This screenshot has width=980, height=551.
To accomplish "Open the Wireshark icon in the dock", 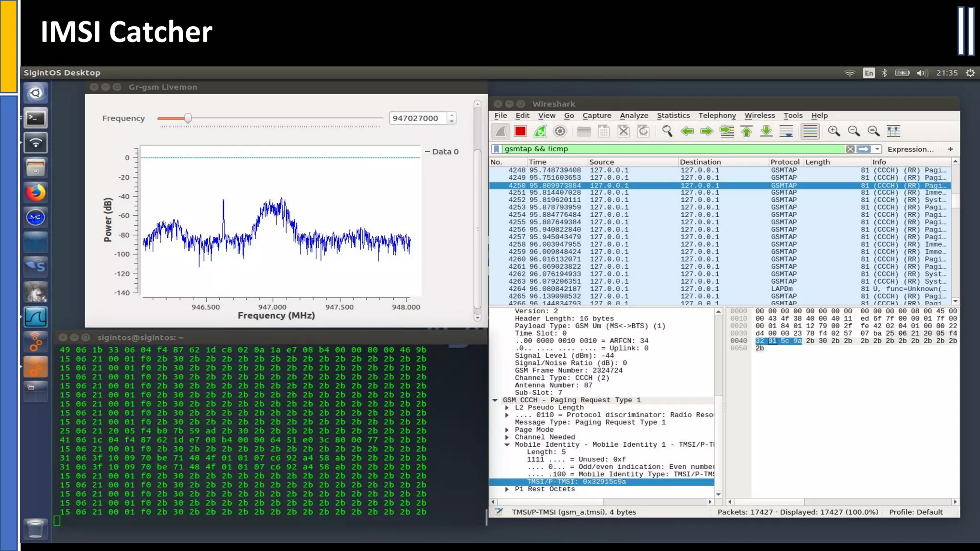I will [36, 317].
